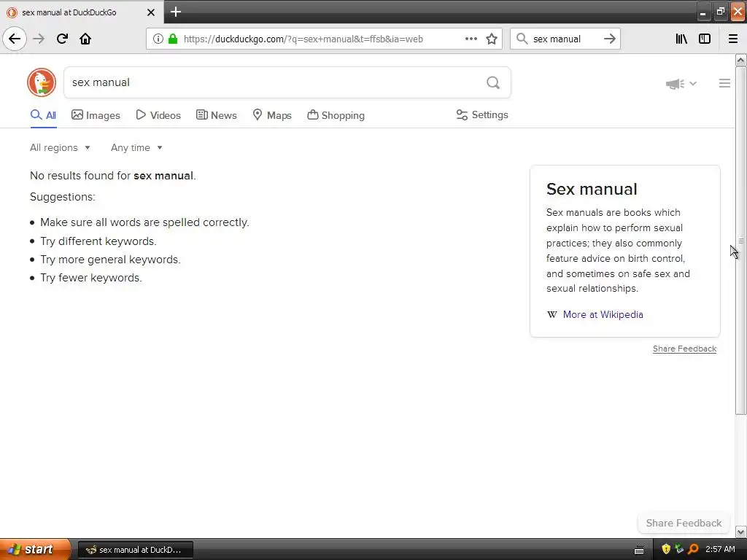Click the floating Share Feedback button

coord(684,523)
